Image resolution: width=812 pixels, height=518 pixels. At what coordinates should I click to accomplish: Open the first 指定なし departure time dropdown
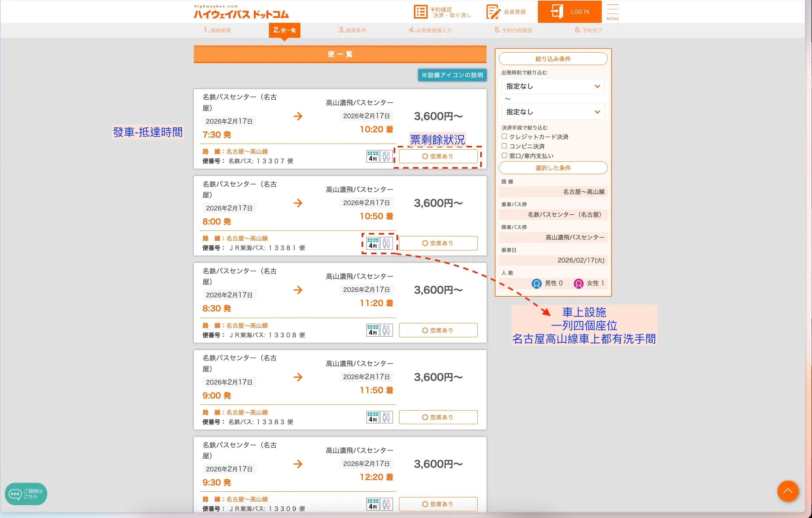(553, 86)
